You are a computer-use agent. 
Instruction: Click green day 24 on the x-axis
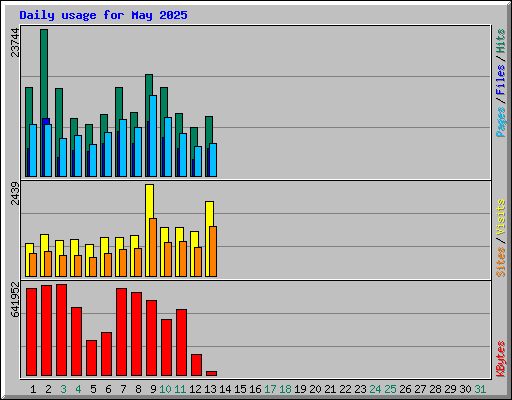tap(375, 389)
